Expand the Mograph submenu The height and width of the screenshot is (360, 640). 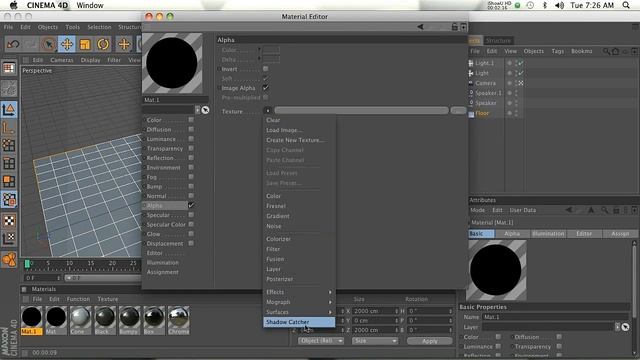pos(299,302)
